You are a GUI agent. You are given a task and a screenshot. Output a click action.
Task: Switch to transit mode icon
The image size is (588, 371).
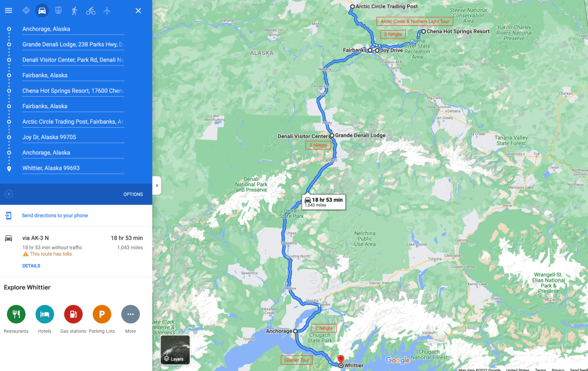click(58, 10)
